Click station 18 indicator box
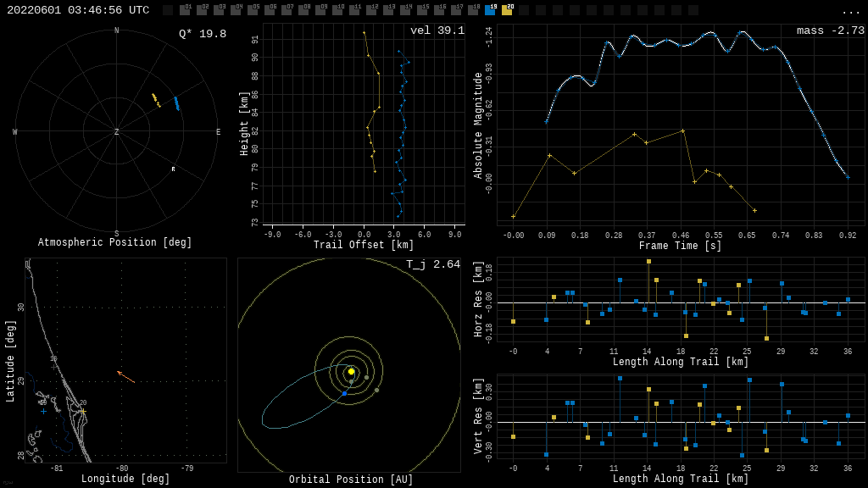 pyautogui.click(x=473, y=10)
